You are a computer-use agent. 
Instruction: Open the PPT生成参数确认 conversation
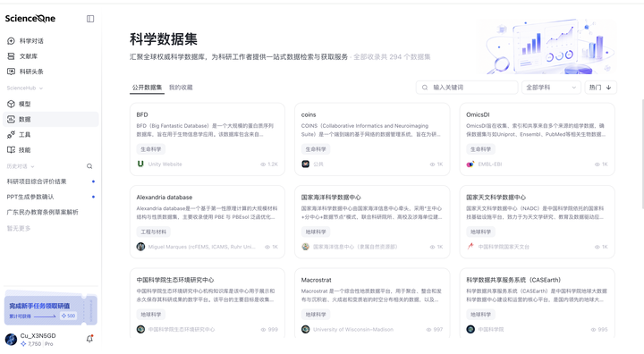(50, 197)
